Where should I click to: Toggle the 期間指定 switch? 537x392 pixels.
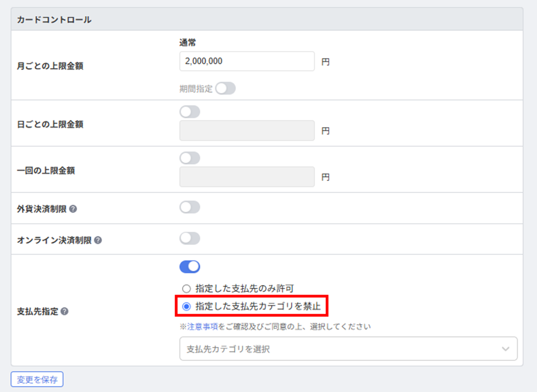(225, 89)
